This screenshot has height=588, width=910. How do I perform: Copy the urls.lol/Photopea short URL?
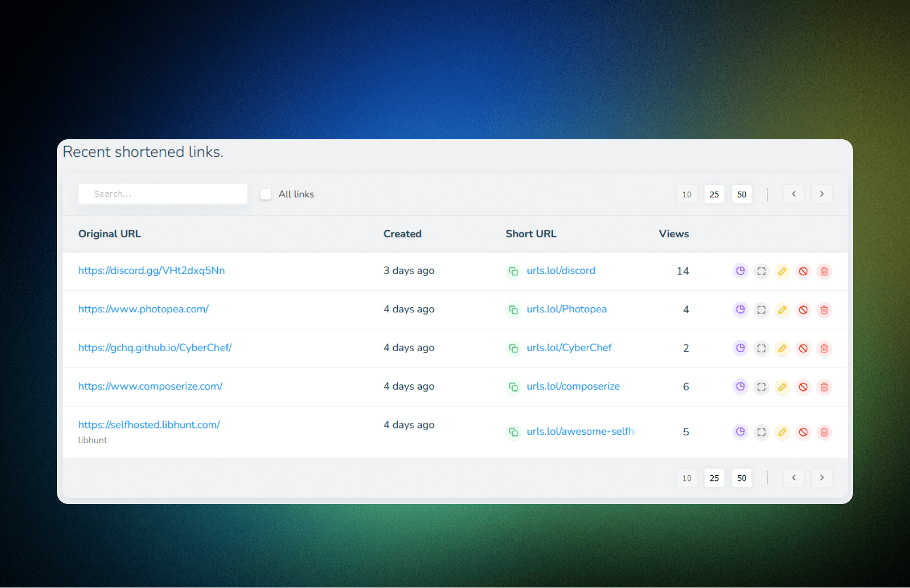[513, 310]
